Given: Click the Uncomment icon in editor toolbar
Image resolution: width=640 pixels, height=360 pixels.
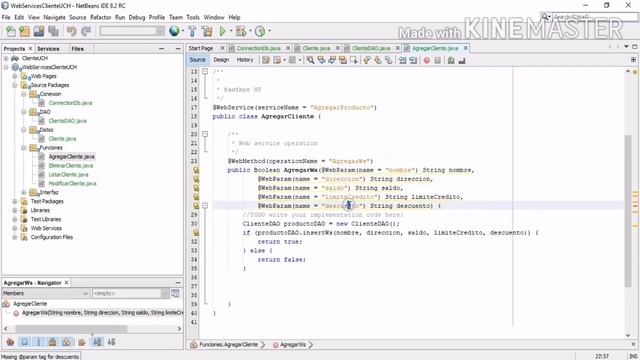Looking at the screenshot, I should [x=462, y=60].
